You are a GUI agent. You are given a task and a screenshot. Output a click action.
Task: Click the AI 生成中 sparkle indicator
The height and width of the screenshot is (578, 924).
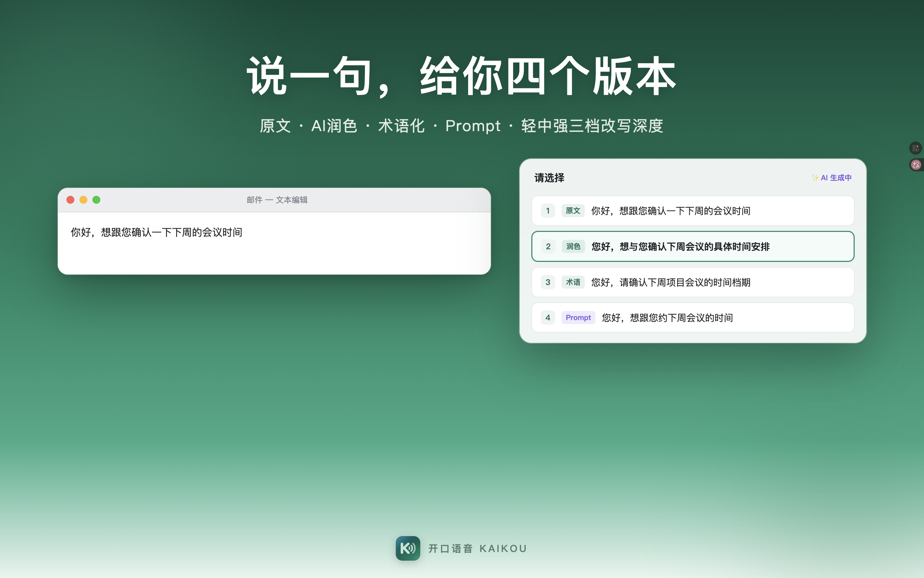[x=832, y=178]
